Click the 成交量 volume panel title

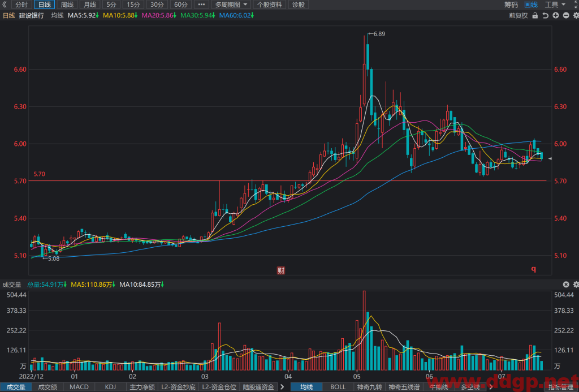click(12, 285)
